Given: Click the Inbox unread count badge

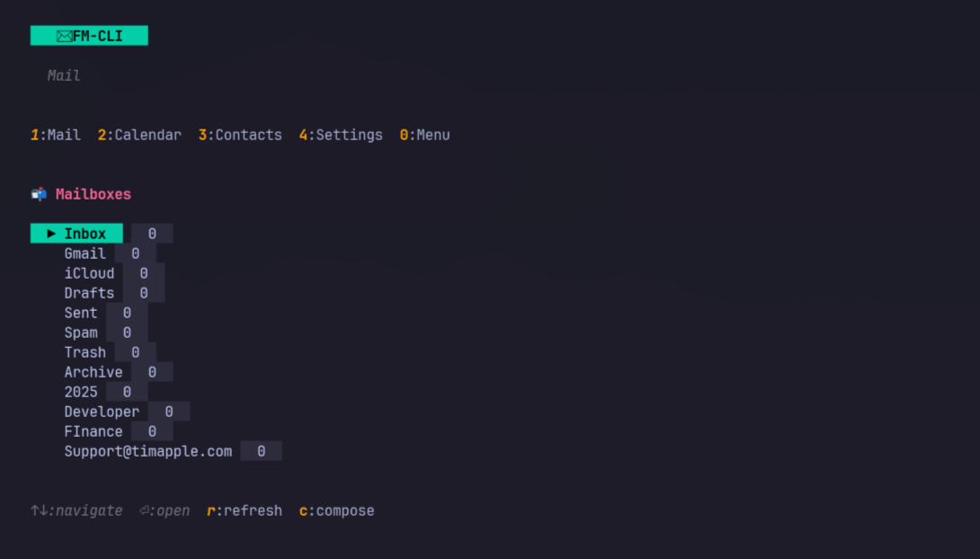Looking at the screenshot, I should [x=152, y=234].
